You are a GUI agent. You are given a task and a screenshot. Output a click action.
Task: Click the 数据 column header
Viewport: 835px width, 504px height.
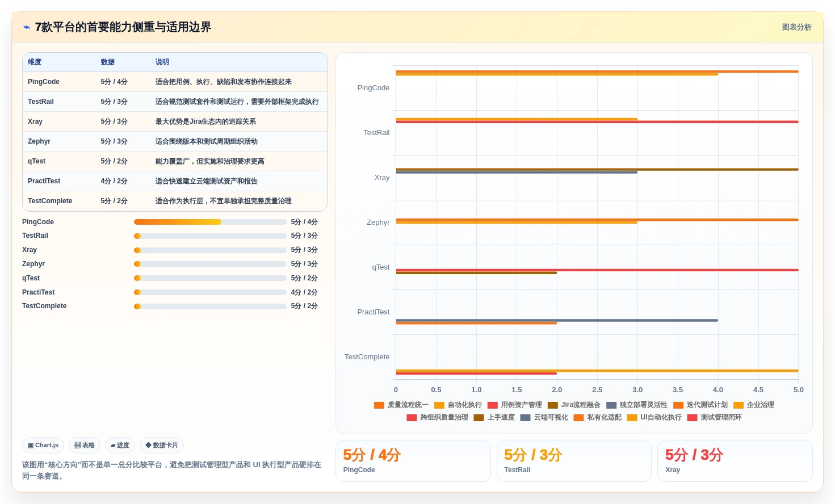108,62
